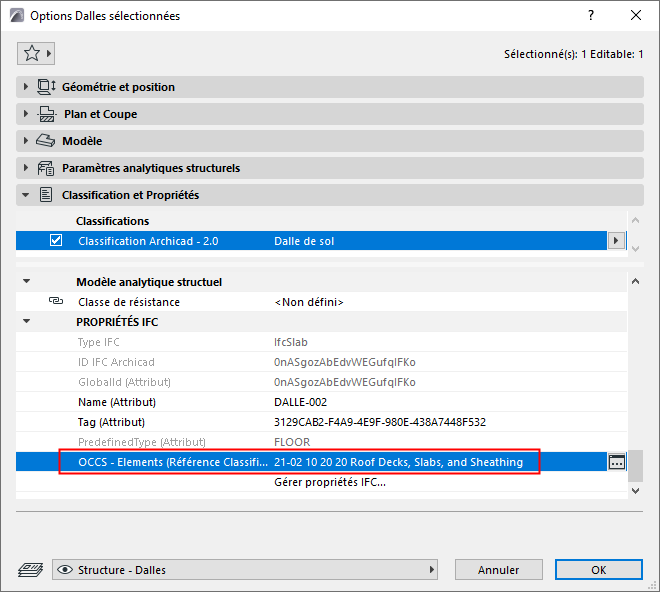Click the Type IFC value IfcSlab
Image resolution: width=660 pixels, height=592 pixels.
pyautogui.click(x=290, y=342)
